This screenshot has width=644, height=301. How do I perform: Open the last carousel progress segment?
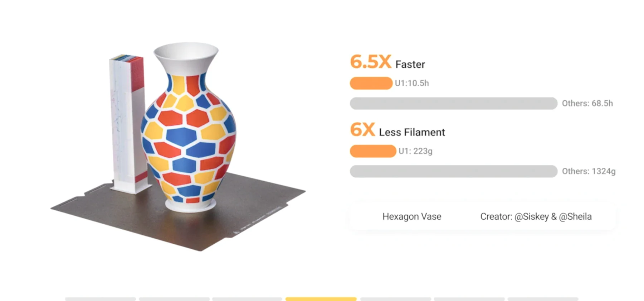tap(542, 298)
